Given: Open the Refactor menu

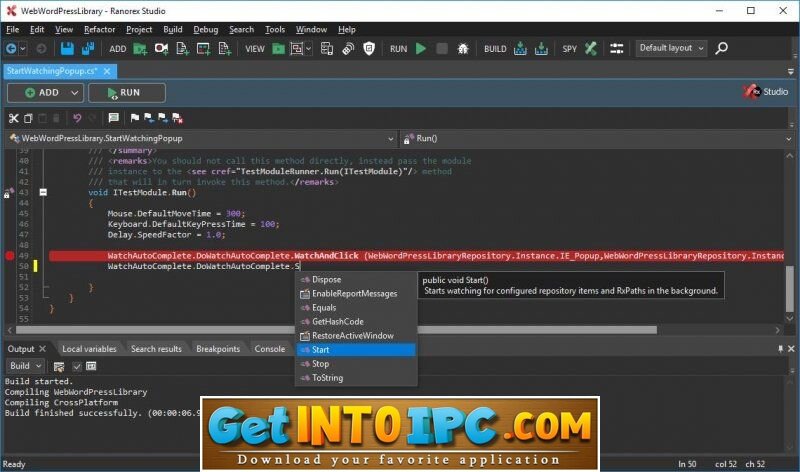Looking at the screenshot, I should tap(99, 29).
